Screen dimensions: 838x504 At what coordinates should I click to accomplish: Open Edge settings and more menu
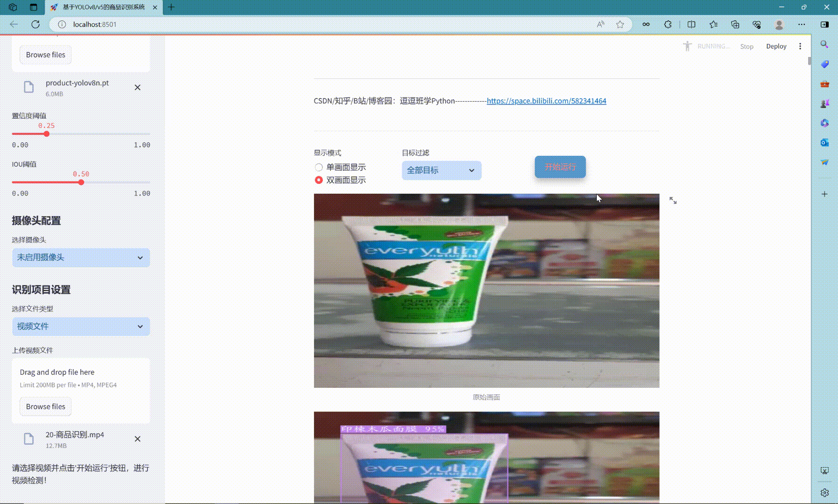point(802,24)
